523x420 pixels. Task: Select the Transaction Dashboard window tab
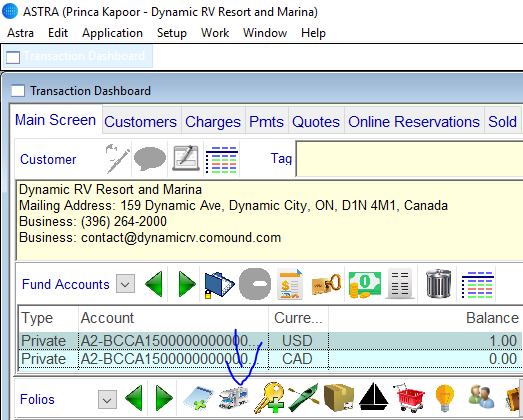point(78,56)
